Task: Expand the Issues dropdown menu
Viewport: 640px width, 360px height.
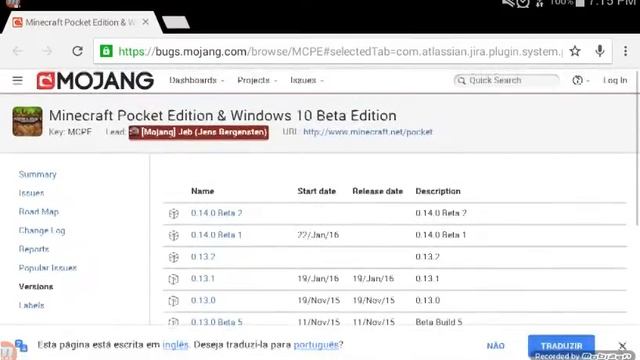Action: (x=307, y=80)
